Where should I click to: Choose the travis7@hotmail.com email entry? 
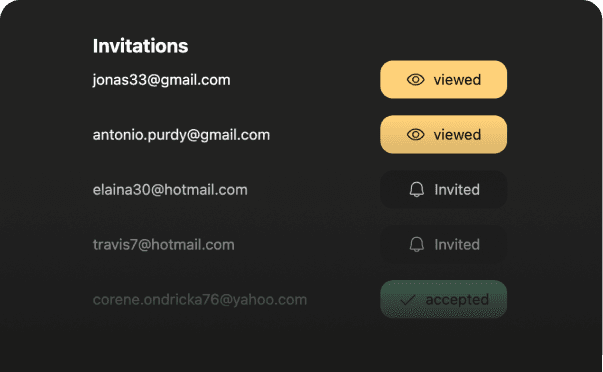click(x=163, y=245)
